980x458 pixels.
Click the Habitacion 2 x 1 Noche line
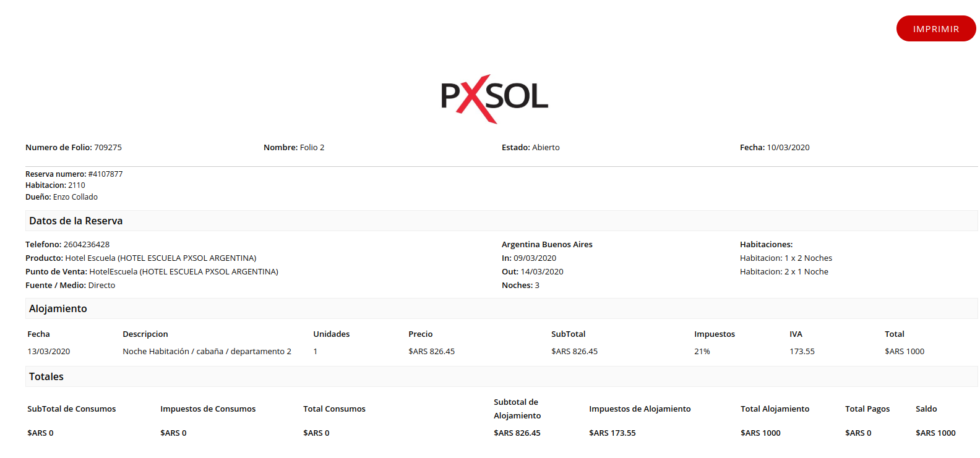(784, 272)
